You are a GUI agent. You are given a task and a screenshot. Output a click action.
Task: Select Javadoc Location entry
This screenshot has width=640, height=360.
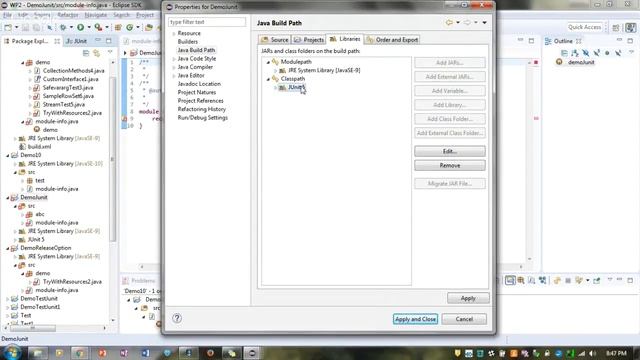tap(199, 84)
